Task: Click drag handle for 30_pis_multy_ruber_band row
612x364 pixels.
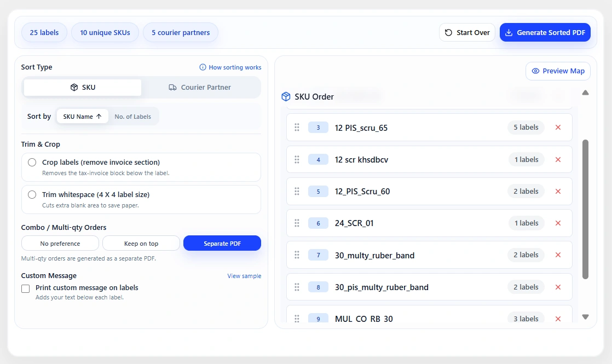Action: [x=297, y=287]
